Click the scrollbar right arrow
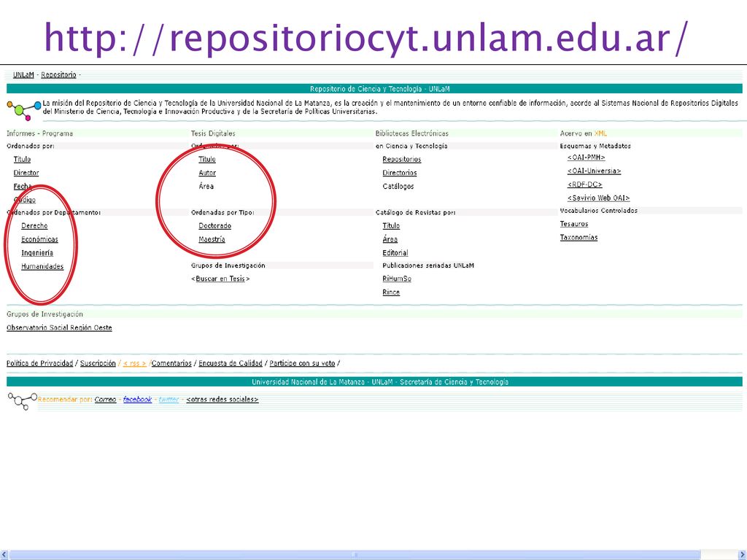 point(741,555)
